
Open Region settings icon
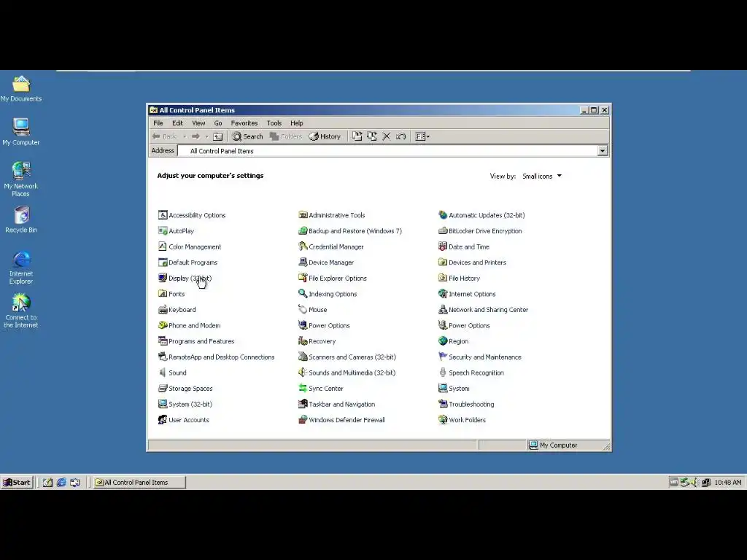[x=443, y=341]
